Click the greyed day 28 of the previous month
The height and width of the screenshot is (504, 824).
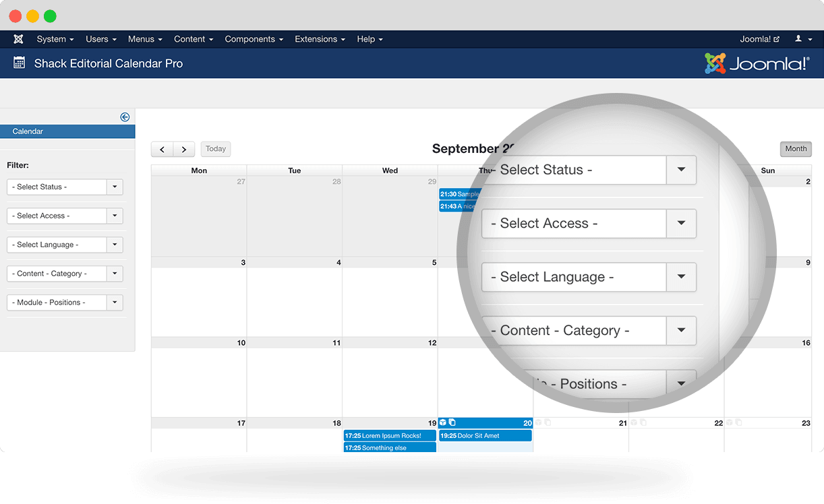tap(336, 182)
